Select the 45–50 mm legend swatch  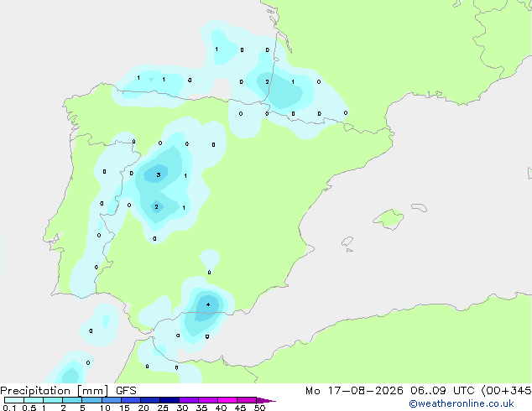coord(247,400)
